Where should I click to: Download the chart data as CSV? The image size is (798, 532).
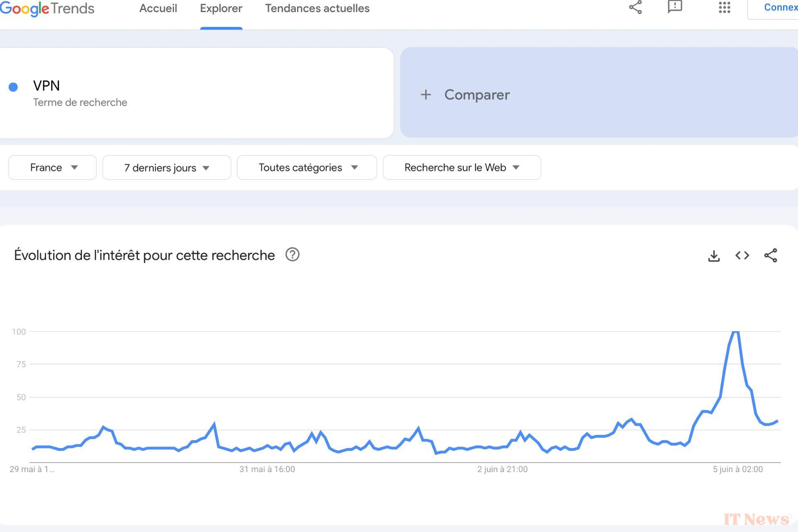pos(714,256)
